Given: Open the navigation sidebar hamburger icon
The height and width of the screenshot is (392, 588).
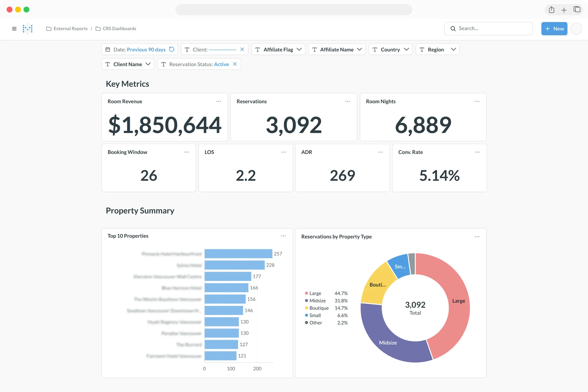Looking at the screenshot, I should [14, 28].
